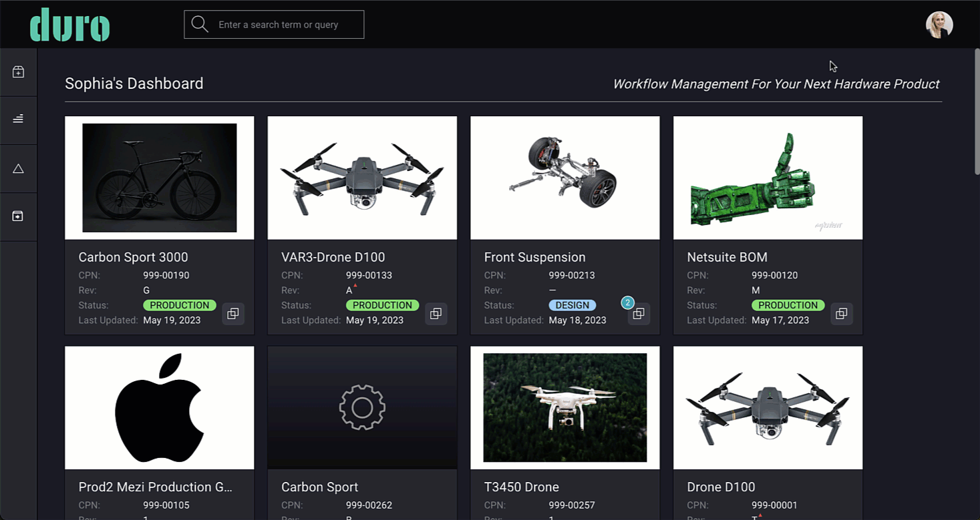This screenshot has width=980, height=520.
Task: Open the Apple logo product thumbnail
Action: pos(160,408)
